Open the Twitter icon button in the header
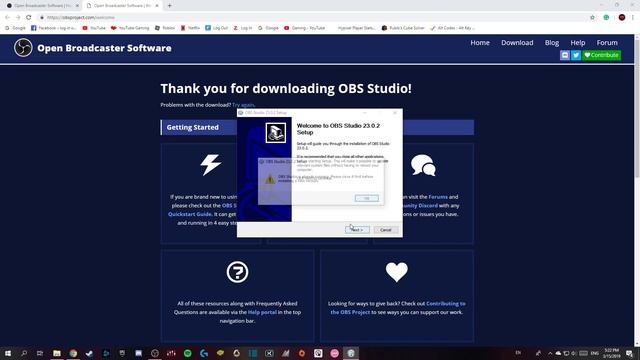Image resolution: width=640 pixels, height=360 pixels. (576, 55)
